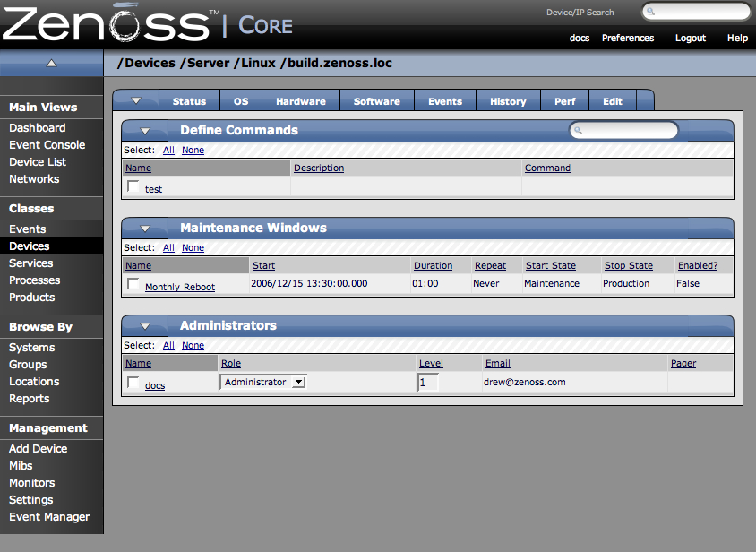
Task: Select None in Define Commands
Action: click(193, 150)
